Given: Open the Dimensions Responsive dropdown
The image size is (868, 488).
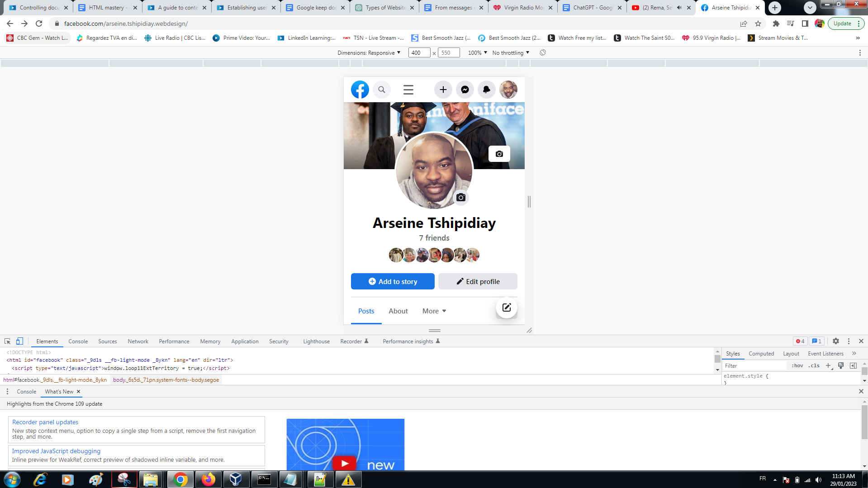Looking at the screenshot, I should point(369,53).
